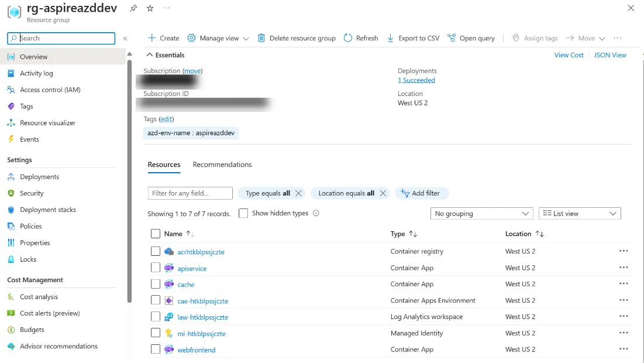Click the sidebar vertical scrollbar
This screenshot has width=644, height=363.
(x=129, y=181)
